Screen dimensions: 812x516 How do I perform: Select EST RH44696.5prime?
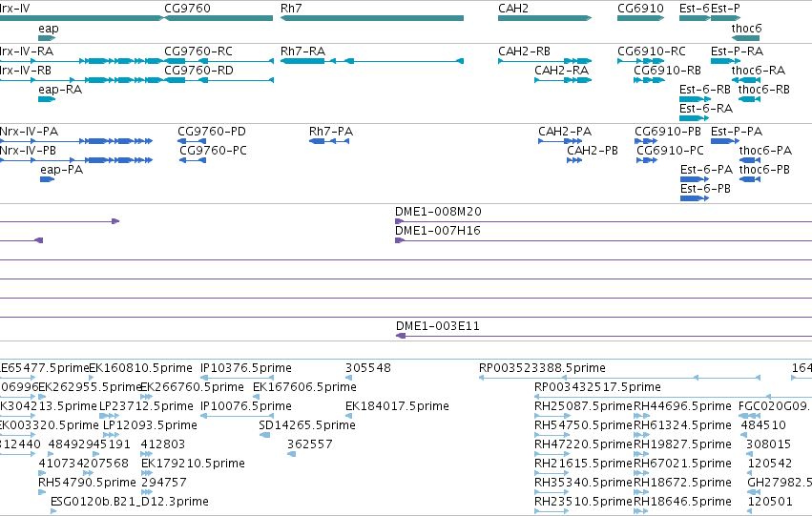tap(641, 416)
